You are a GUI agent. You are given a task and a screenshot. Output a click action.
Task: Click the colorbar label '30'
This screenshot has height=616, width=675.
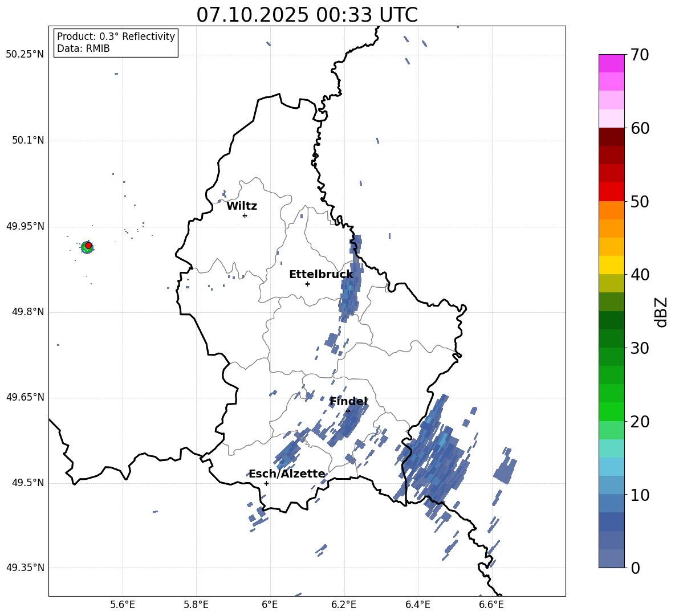[640, 348]
